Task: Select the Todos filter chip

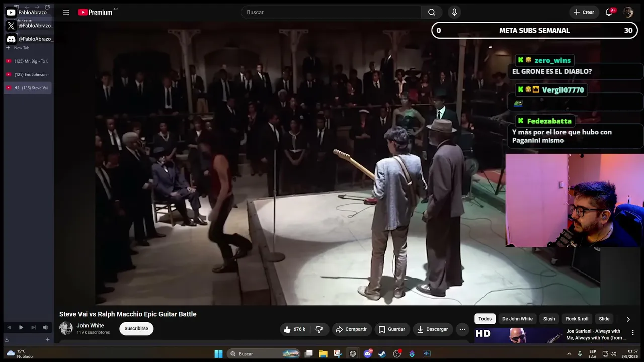Action: coord(485,319)
